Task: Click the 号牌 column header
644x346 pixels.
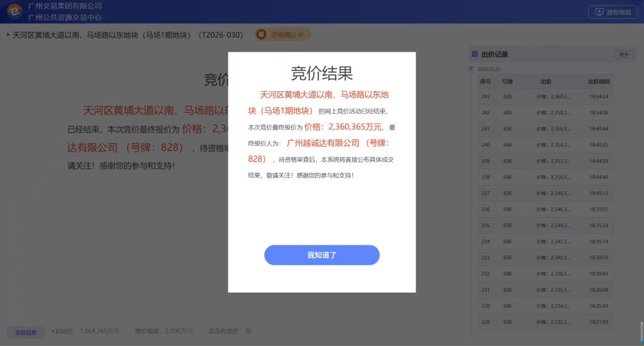Action: (x=508, y=82)
